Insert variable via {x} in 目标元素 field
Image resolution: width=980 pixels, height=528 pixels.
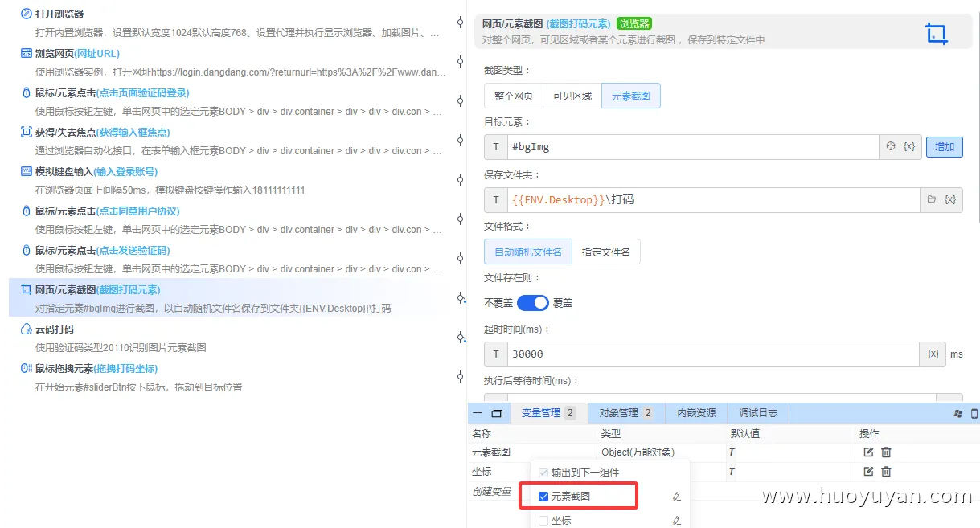click(x=909, y=147)
